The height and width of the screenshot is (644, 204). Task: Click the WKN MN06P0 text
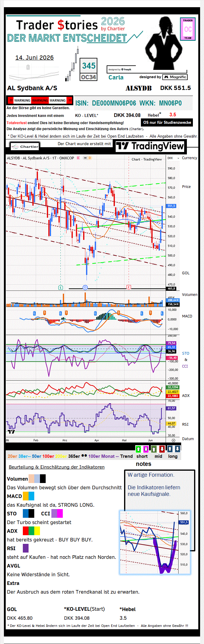(x=161, y=103)
